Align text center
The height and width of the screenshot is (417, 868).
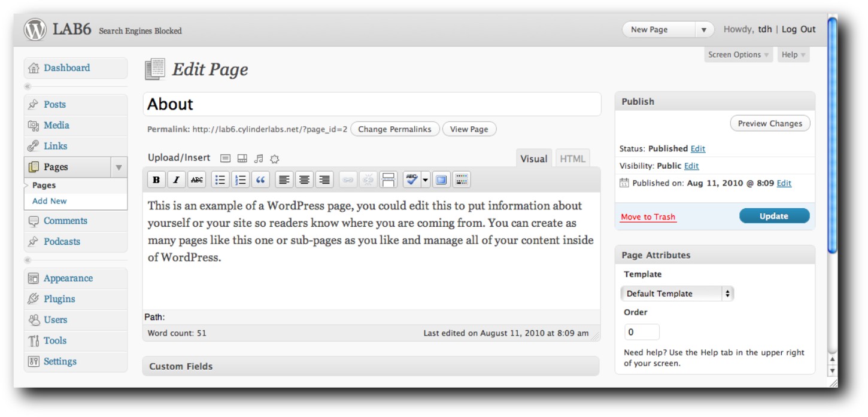pyautogui.click(x=304, y=179)
